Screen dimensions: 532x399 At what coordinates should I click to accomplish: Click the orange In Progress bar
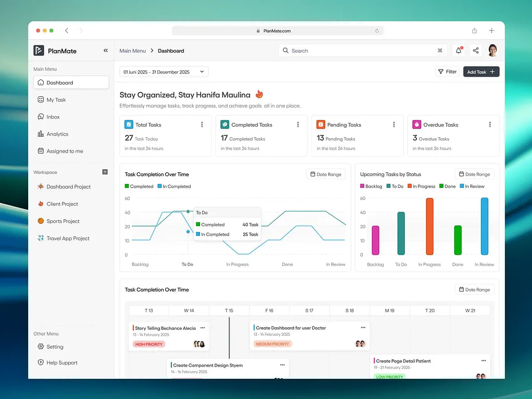click(429, 226)
